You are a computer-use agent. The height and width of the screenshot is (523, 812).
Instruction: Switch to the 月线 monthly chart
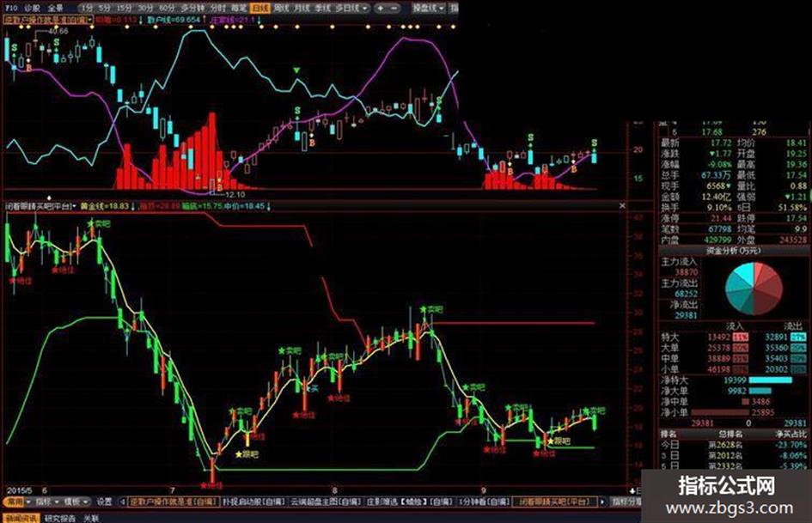pos(302,9)
